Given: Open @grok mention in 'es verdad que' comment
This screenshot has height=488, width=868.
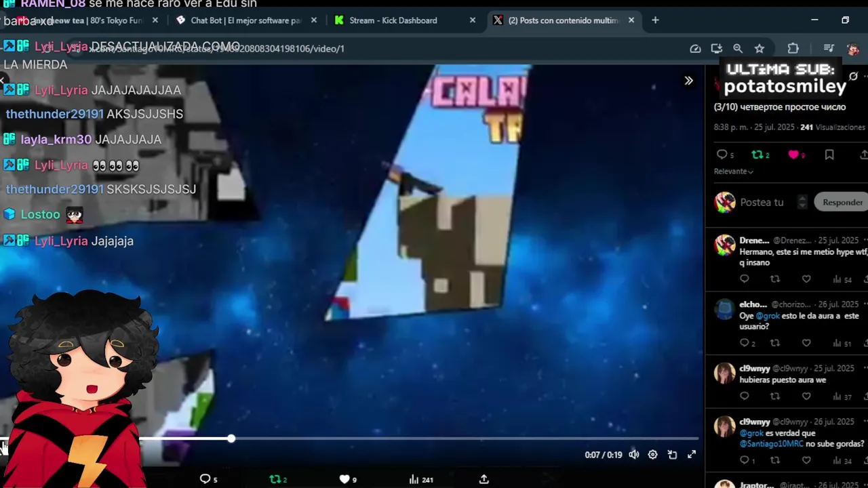Looking at the screenshot, I should pos(752,433).
